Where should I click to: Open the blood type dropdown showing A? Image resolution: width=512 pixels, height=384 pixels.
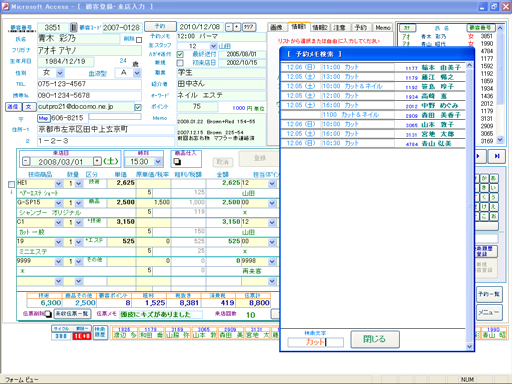click(x=137, y=73)
